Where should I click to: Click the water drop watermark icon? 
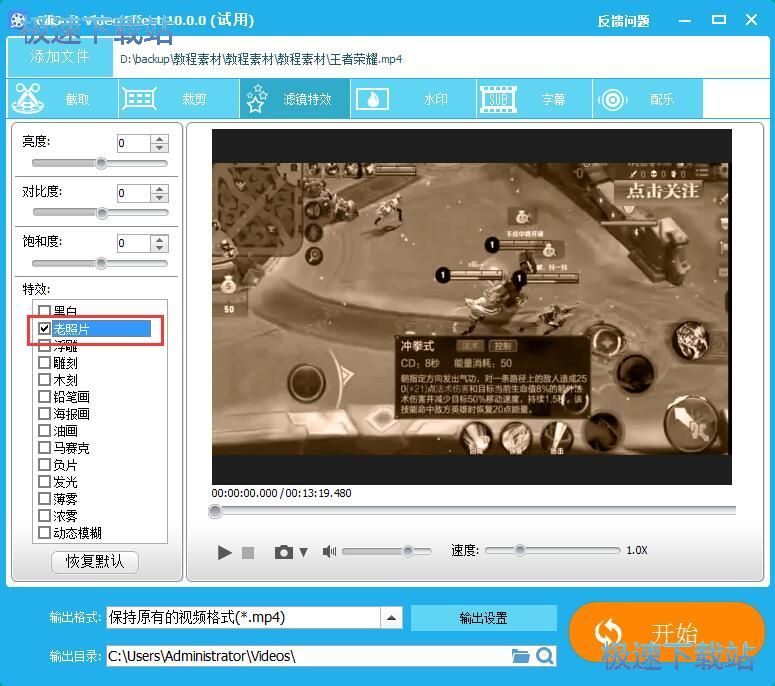click(x=372, y=99)
